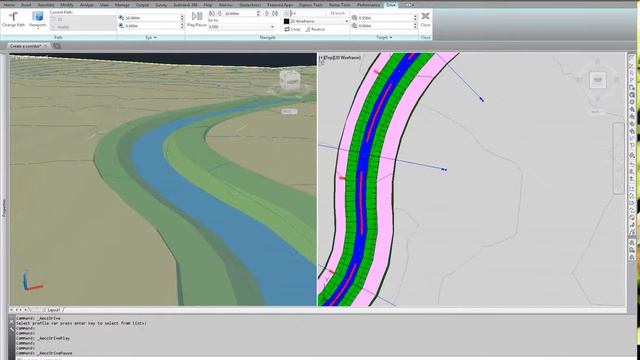Open the Express Tools ribbon tab

(x=311, y=5)
